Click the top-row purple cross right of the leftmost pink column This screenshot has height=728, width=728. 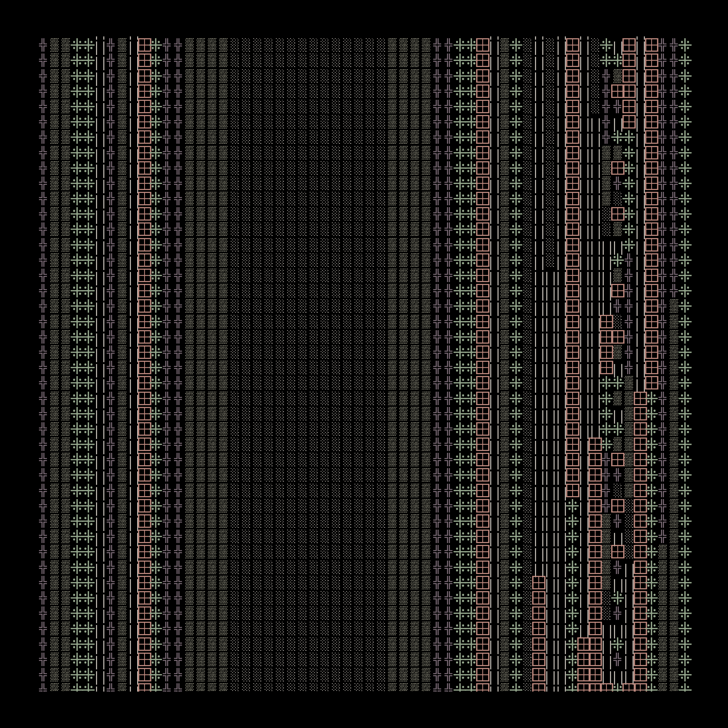coord(167,45)
